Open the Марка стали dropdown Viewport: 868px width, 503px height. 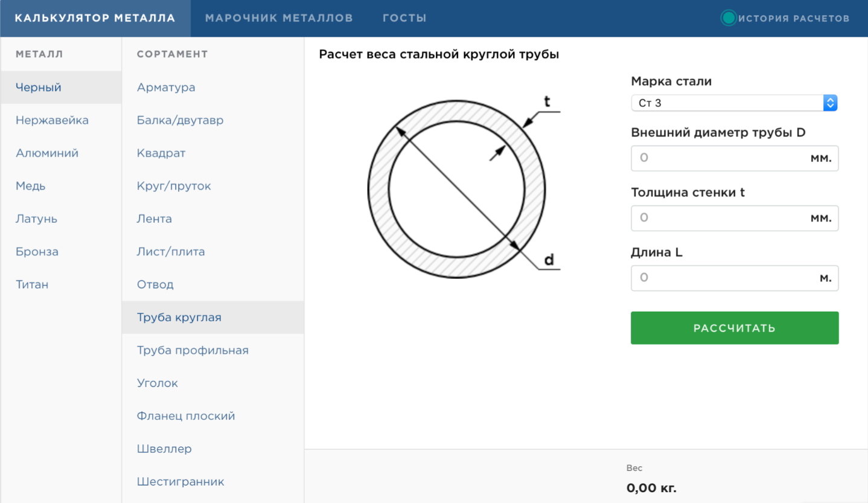pyautogui.click(x=734, y=103)
